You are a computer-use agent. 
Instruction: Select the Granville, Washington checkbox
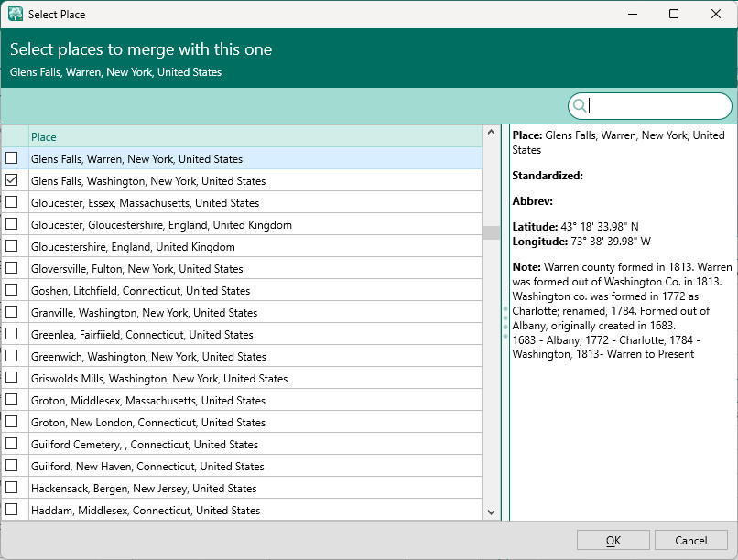tap(12, 312)
